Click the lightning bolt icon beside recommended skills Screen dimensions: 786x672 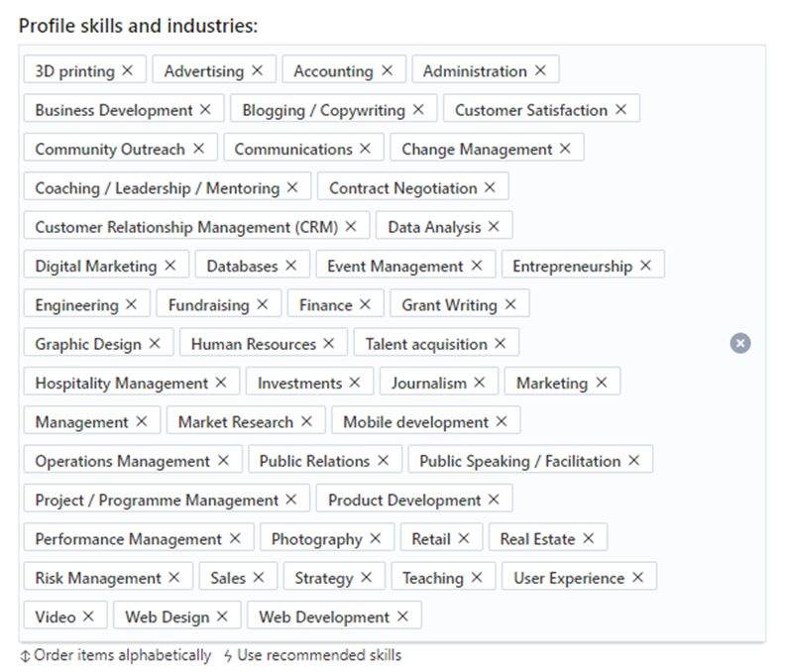pyautogui.click(x=228, y=655)
